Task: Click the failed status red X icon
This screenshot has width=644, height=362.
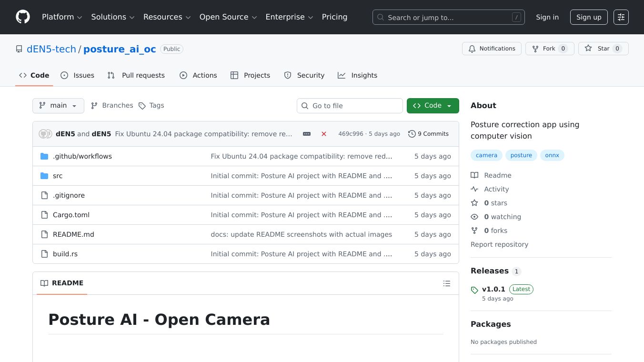Action: tap(324, 134)
